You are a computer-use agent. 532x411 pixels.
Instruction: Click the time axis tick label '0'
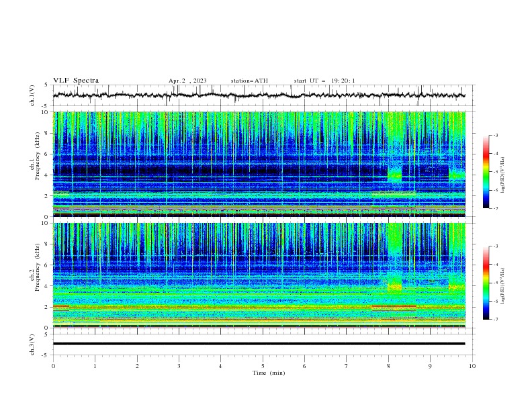click(x=53, y=366)
